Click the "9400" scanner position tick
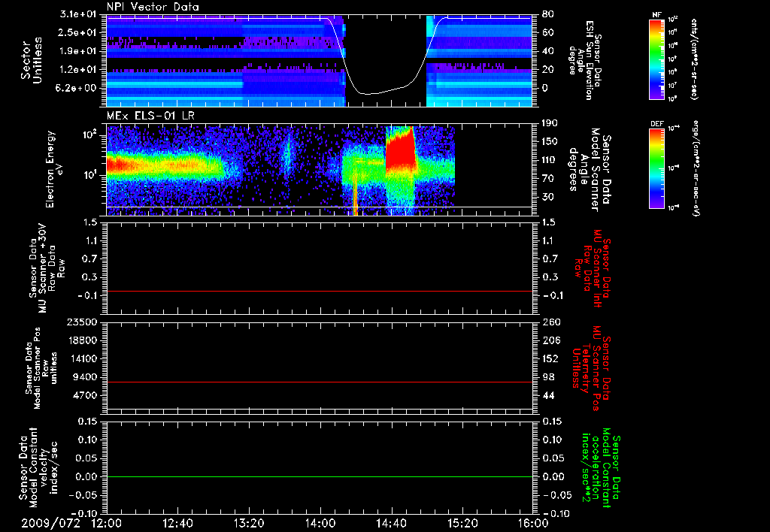770x532 pixels. (x=84, y=377)
